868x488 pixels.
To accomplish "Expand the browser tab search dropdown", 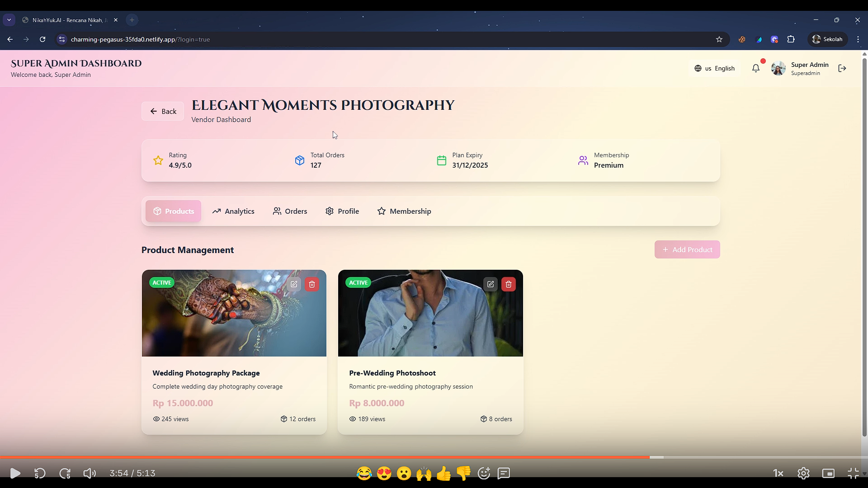I will 9,20.
